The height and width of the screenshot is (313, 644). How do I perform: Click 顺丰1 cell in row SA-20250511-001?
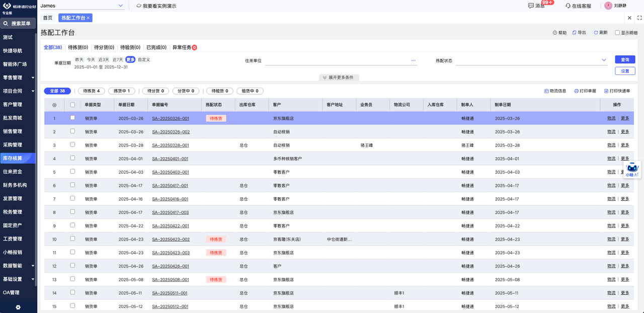pyautogui.click(x=399, y=293)
